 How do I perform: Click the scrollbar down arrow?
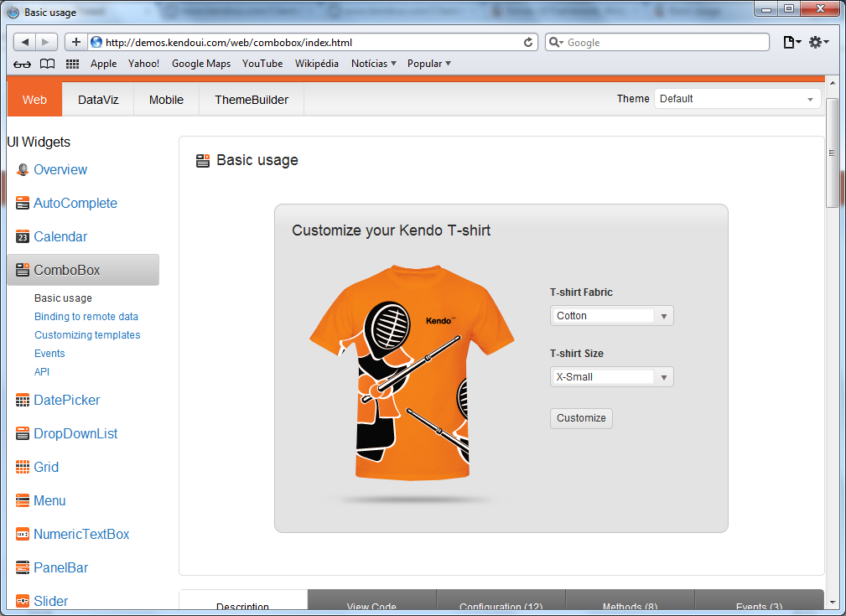[x=833, y=602]
